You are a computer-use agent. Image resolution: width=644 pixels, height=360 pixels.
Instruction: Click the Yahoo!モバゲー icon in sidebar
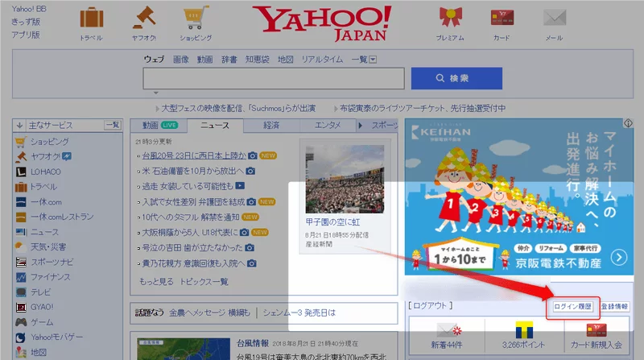pyautogui.click(x=21, y=337)
